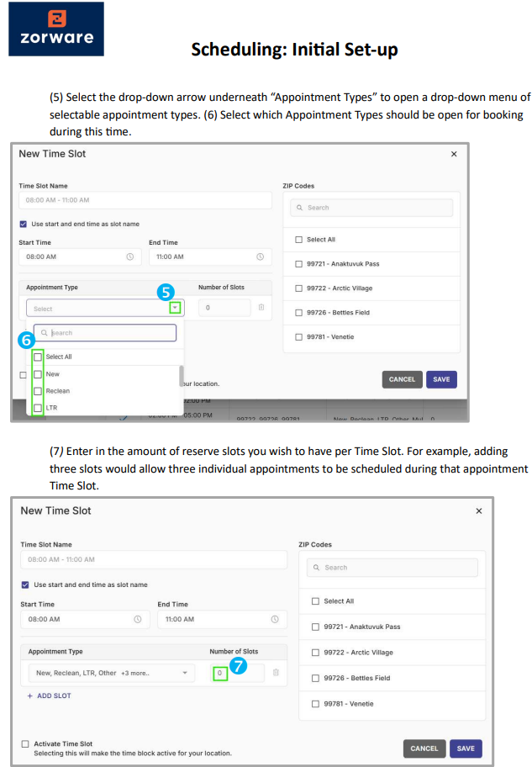Click the ADD SLOT link
532x767 pixels.
click(49, 696)
